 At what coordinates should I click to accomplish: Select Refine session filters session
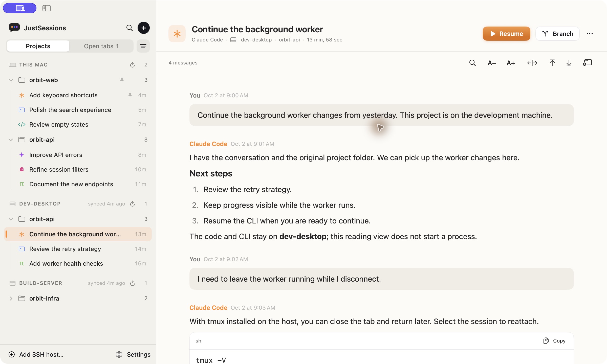click(78, 169)
